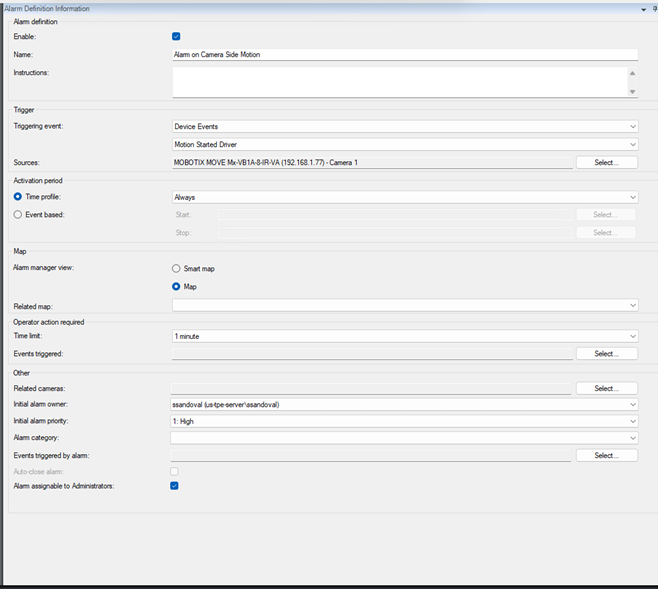Screen dimensions: 658x589
Task: Open the Time limit 1 minute dropdown
Action: click(405, 336)
